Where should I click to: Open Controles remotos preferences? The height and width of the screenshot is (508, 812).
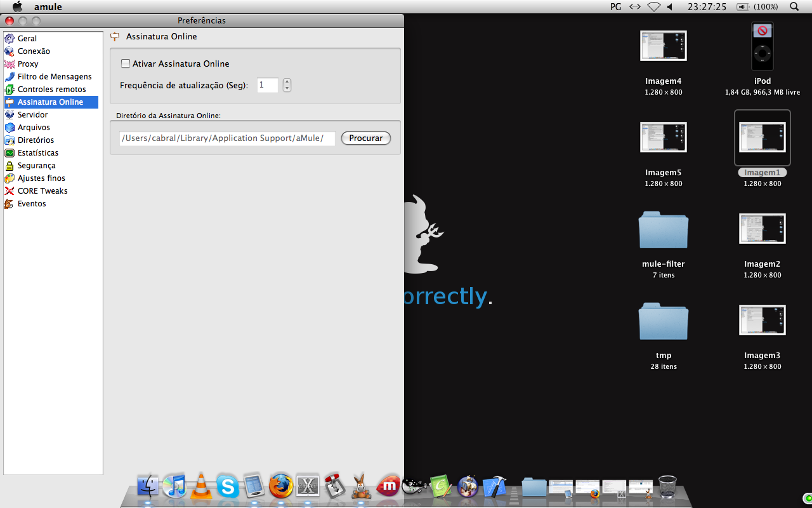tap(51, 90)
